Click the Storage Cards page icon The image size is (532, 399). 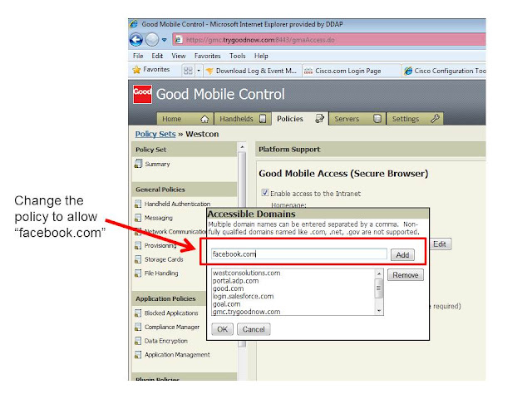pyautogui.click(x=138, y=259)
